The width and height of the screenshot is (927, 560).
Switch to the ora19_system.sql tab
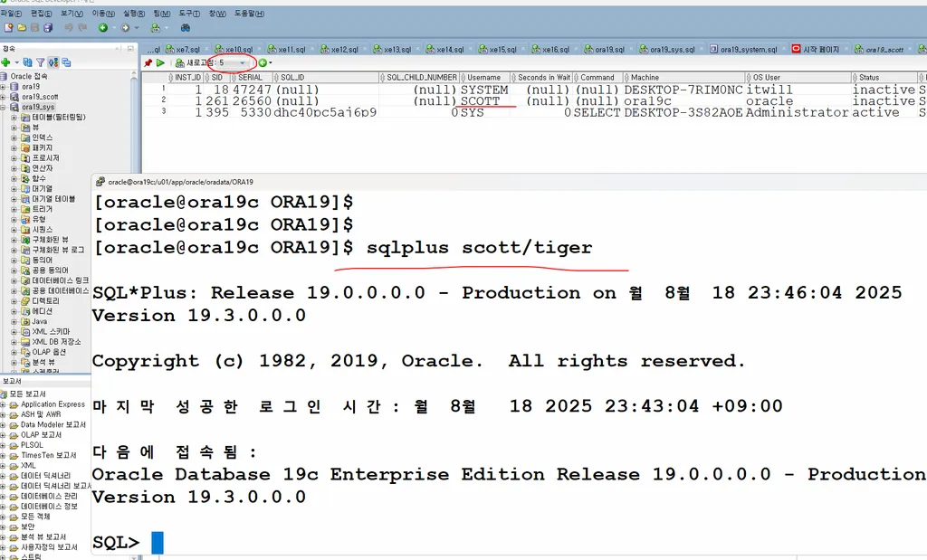click(x=749, y=50)
